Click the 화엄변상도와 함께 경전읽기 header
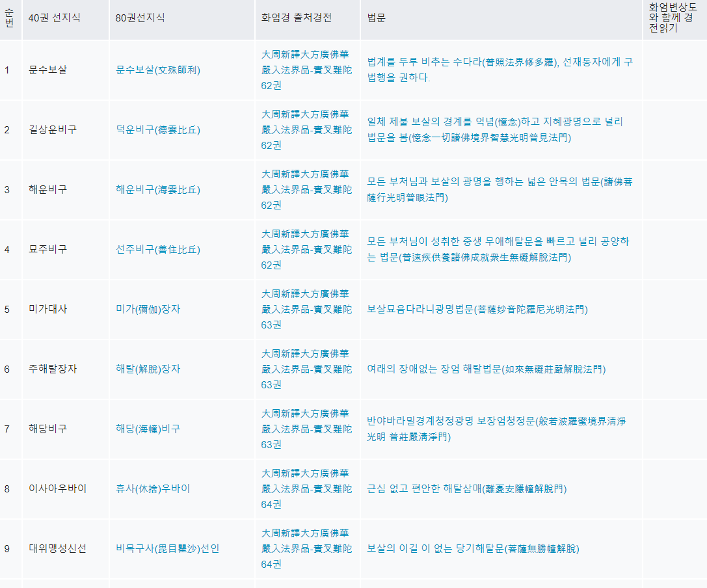 [x=673, y=18]
